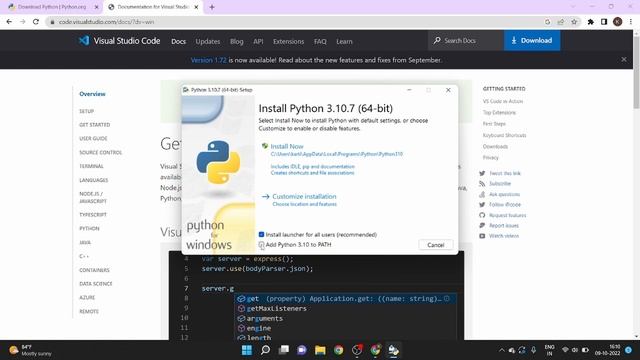Select getMaxListeners in autocomplete list
Viewport: 640px width, 360px height.
(x=276, y=309)
